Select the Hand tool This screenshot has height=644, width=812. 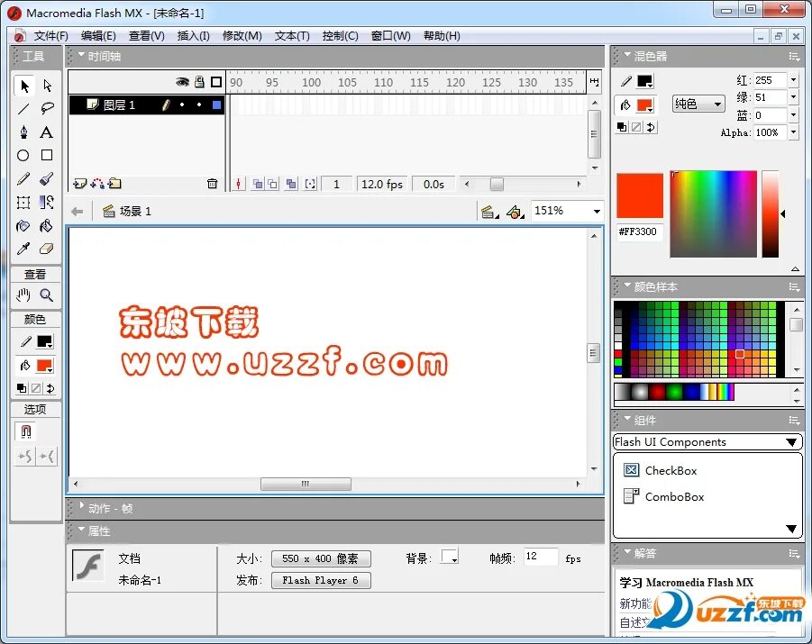click(x=23, y=295)
